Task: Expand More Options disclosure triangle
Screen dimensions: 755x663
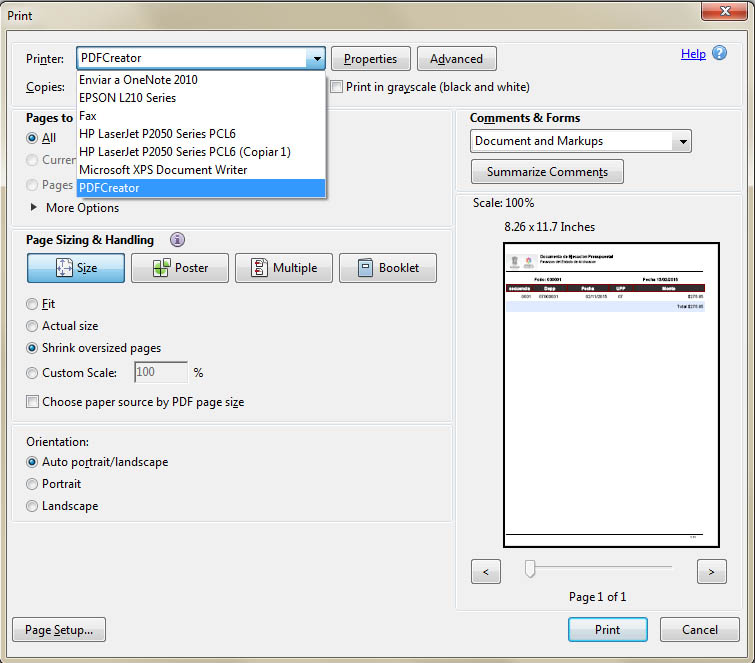Action: [x=34, y=207]
